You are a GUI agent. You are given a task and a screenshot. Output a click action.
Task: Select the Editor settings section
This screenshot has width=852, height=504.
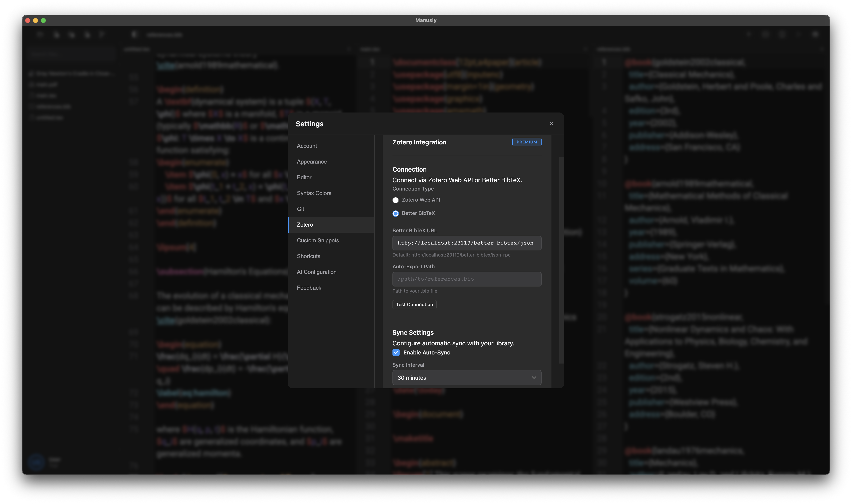304,177
